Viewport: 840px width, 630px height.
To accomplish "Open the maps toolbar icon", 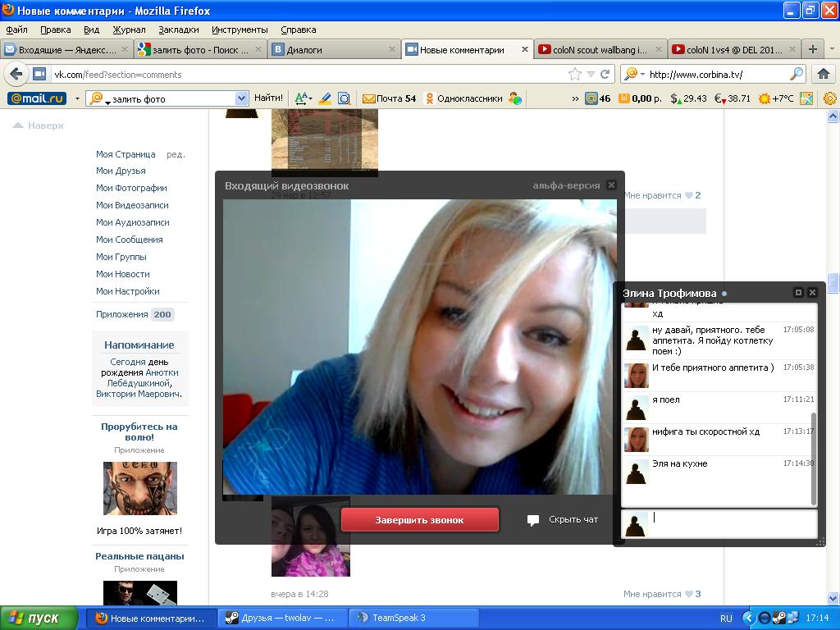I will point(806,98).
